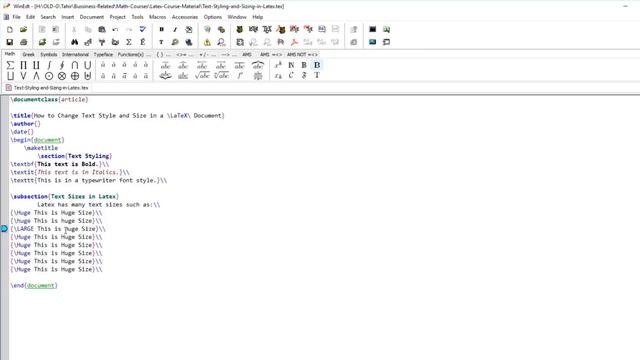Open the Edit menu
640x360 pixels.
pyautogui.click(x=30, y=17)
